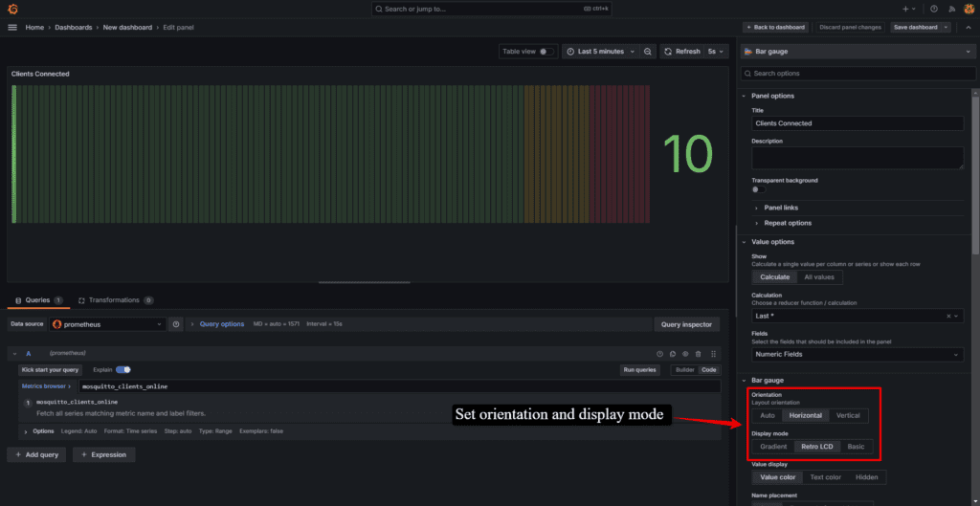This screenshot has height=506, width=980.
Task: Switch query editor to Builder mode
Action: [x=684, y=370]
